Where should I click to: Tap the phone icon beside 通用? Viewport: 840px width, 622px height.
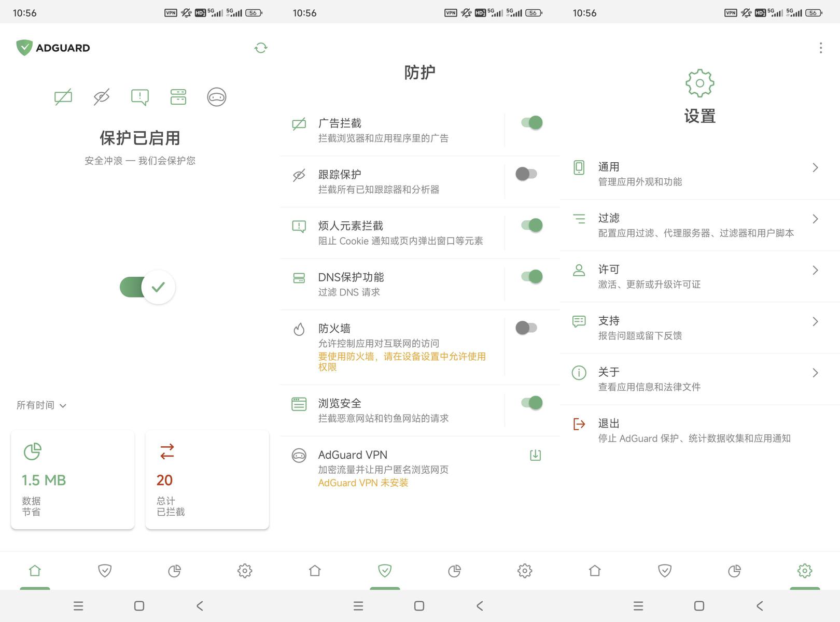579,167
